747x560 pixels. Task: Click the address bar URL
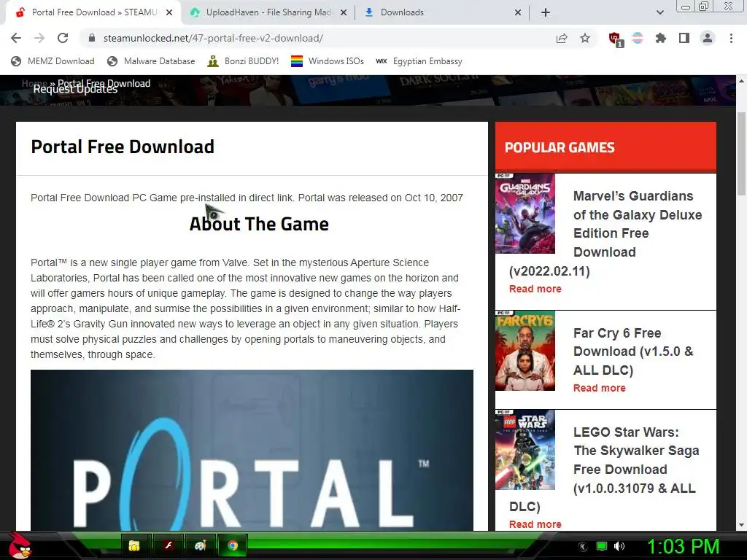point(214,38)
